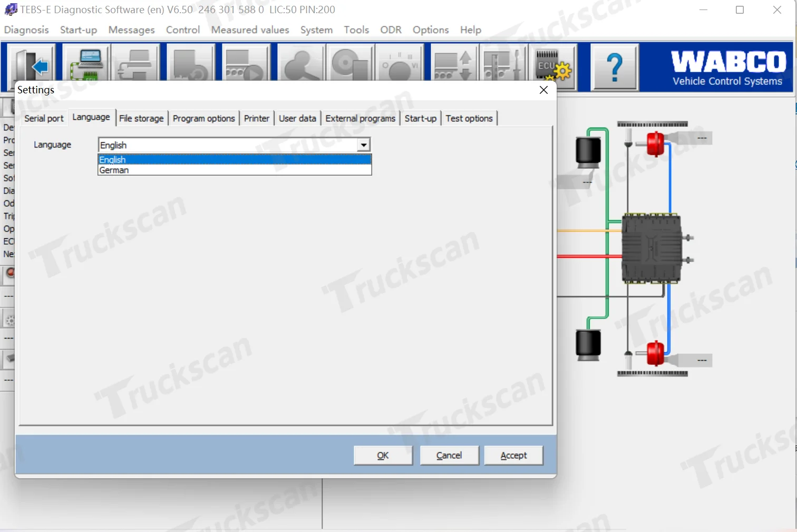This screenshot has width=797, height=532.
Task: Click the pressure gauge toolbar icon
Action: click(x=400, y=63)
